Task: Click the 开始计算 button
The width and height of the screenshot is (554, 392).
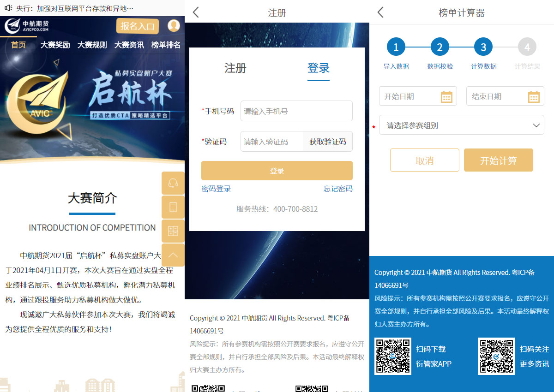Action: click(x=499, y=160)
